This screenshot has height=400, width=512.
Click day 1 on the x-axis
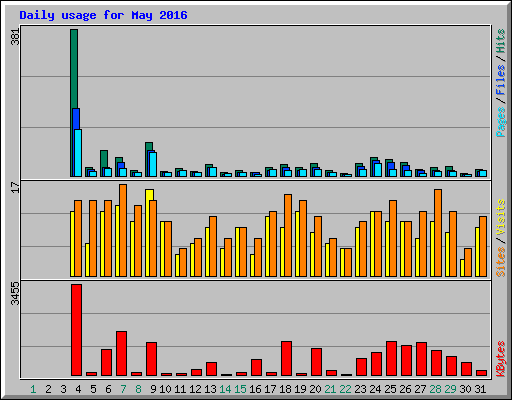tap(33, 389)
